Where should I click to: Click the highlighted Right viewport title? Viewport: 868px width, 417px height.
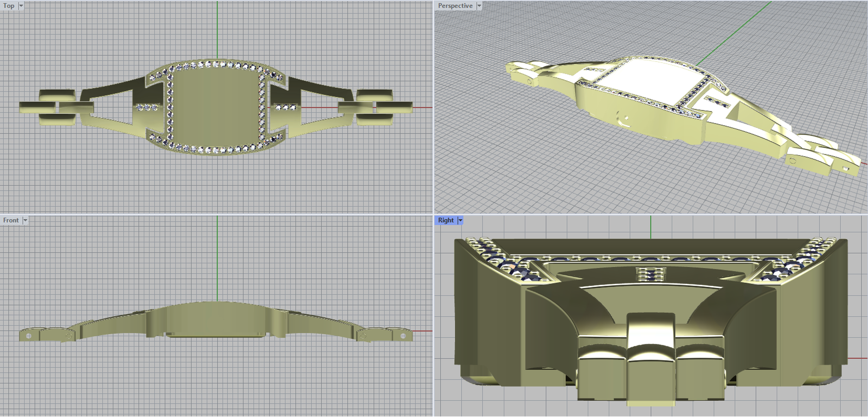click(x=445, y=220)
